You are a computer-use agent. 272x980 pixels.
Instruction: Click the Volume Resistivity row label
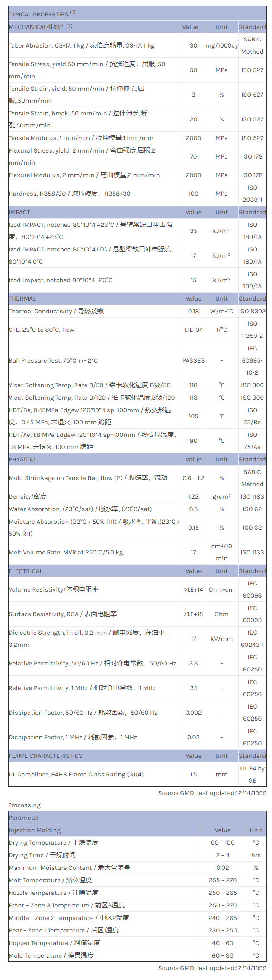click(x=54, y=589)
